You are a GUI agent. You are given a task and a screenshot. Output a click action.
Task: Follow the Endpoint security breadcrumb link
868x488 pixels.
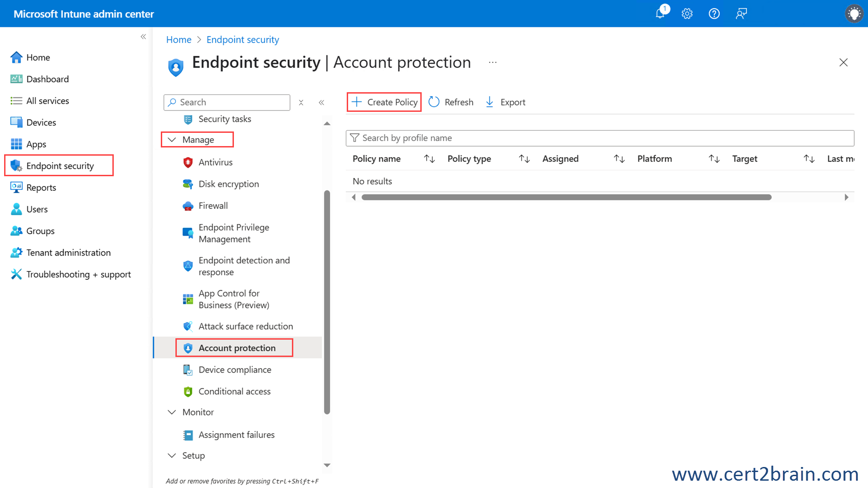click(243, 40)
